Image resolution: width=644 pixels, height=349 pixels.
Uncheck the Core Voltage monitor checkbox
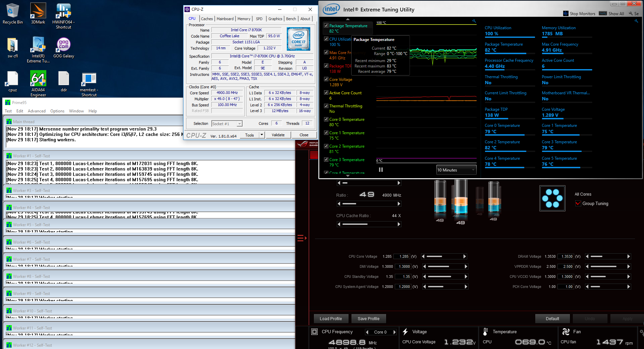click(326, 79)
